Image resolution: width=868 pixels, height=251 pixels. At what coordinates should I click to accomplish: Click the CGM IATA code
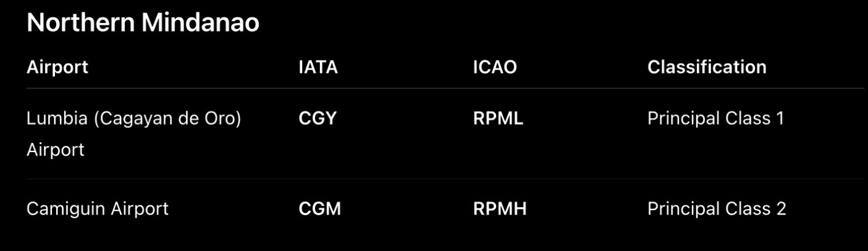pyautogui.click(x=320, y=209)
